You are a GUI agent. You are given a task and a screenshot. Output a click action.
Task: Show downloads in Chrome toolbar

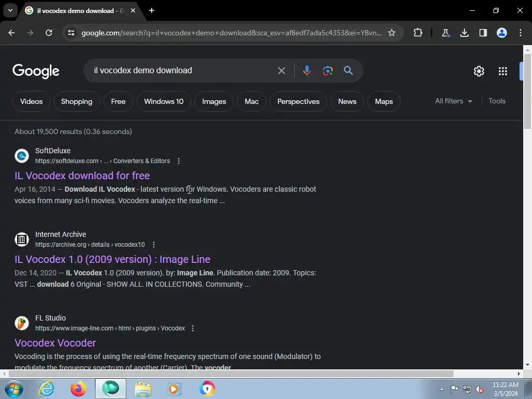click(464, 33)
